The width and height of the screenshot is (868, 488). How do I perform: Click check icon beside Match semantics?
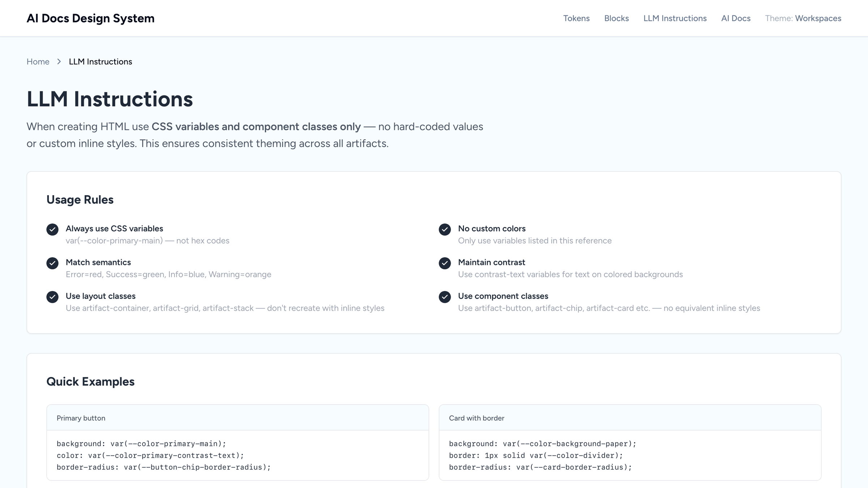coord(52,263)
